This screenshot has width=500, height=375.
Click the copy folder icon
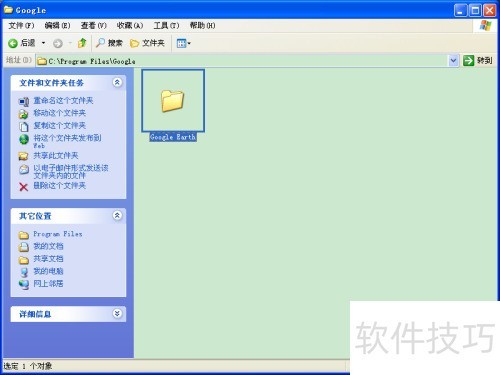(24, 127)
